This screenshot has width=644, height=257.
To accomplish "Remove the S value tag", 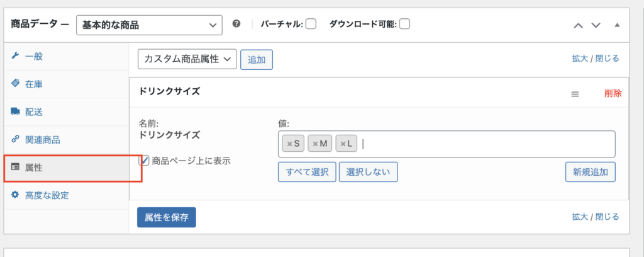I will point(289,144).
